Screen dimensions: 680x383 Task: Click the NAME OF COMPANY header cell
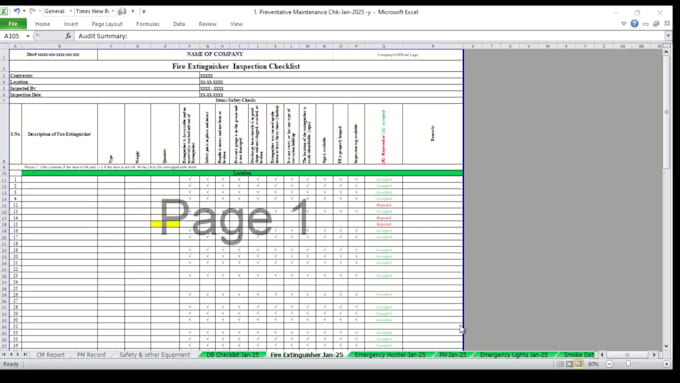[x=215, y=54]
